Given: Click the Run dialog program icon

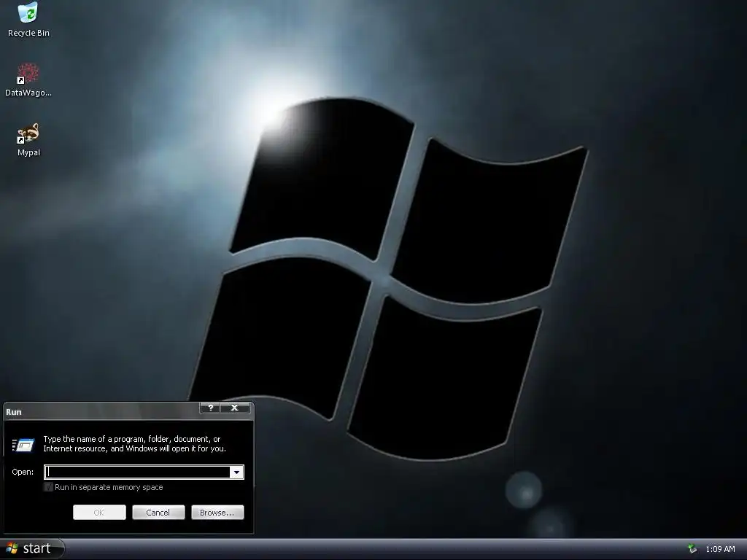Looking at the screenshot, I should [23, 445].
